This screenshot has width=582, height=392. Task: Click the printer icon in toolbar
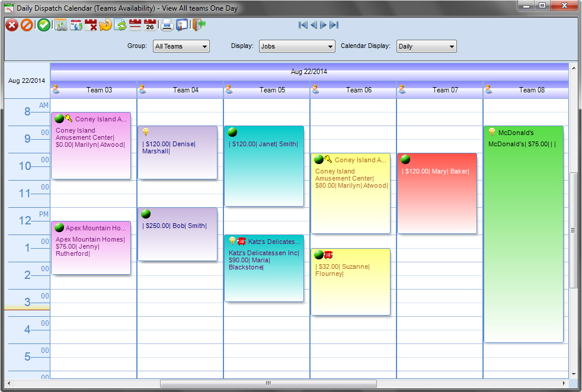167,25
